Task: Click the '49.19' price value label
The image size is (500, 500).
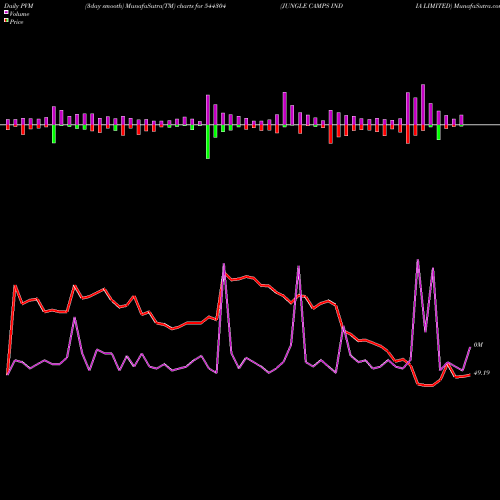Action: tap(482, 373)
